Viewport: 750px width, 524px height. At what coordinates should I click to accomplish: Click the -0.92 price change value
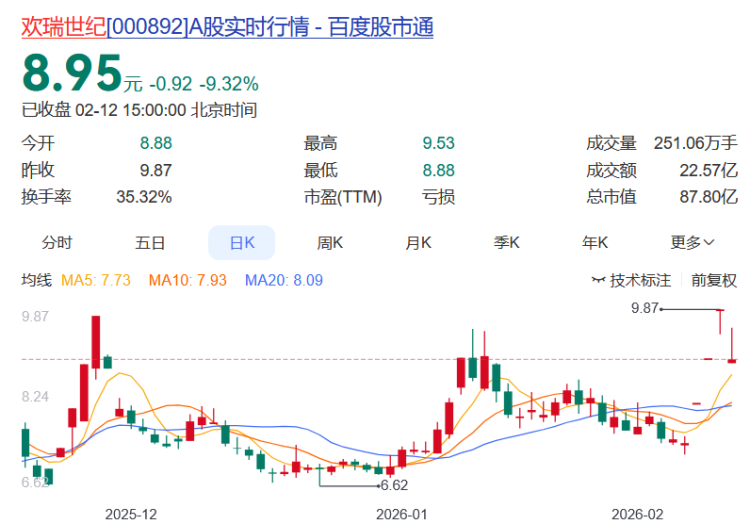tap(171, 84)
